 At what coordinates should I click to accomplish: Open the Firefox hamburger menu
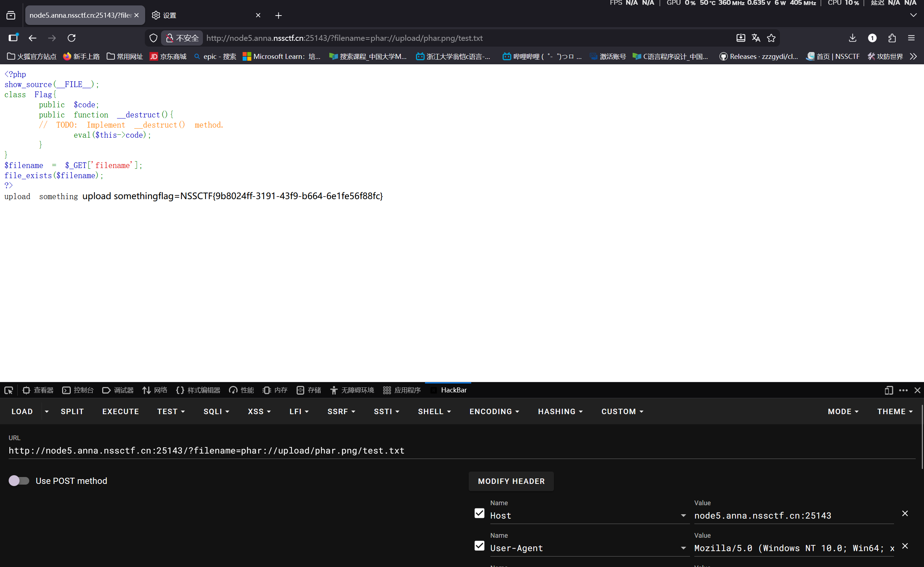(911, 38)
